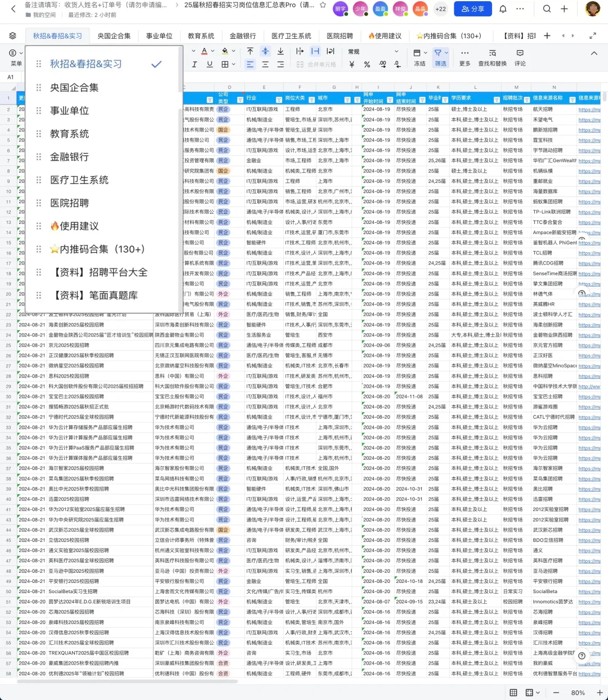
Task: Open the sheet list layers icon
Action: [x=12, y=35]
